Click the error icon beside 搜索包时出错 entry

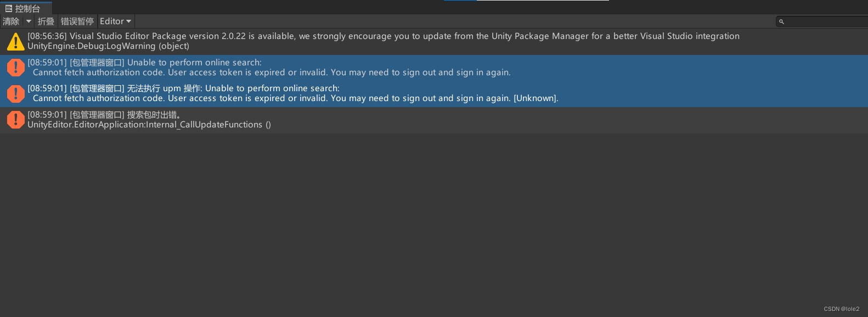tap(15, 120)
